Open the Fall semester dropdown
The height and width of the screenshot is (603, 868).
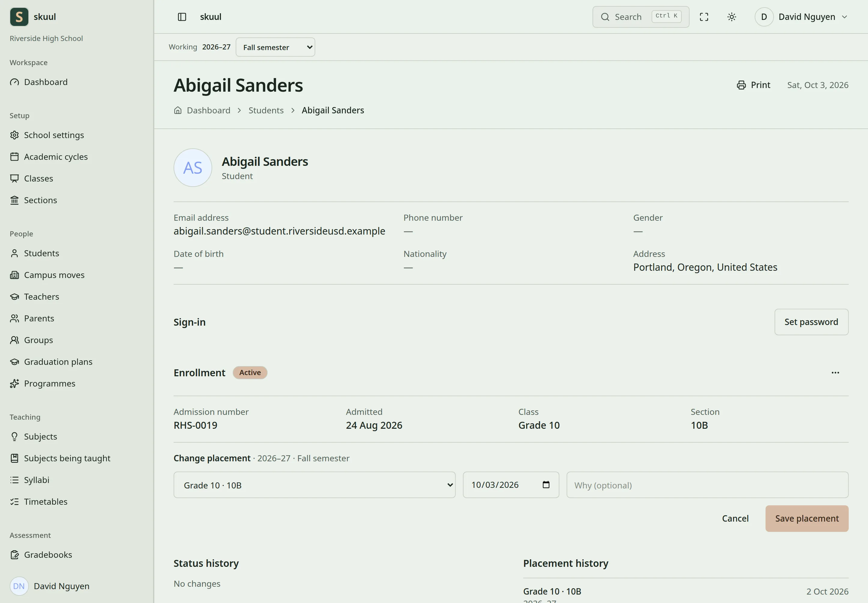pyautogui.click(x=275, y=47)
